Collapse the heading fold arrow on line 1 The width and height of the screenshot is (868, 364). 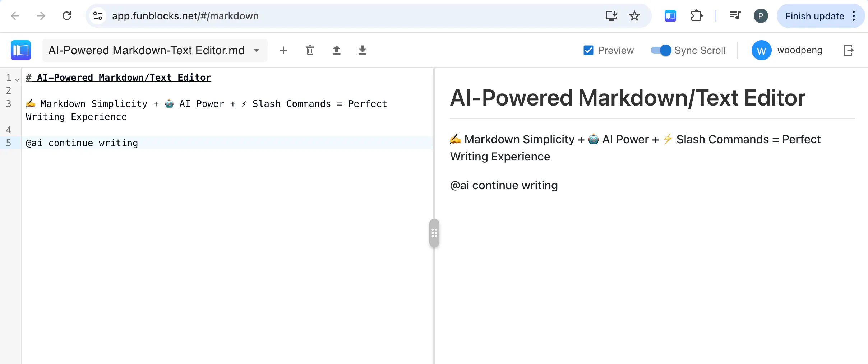(17, 80)
